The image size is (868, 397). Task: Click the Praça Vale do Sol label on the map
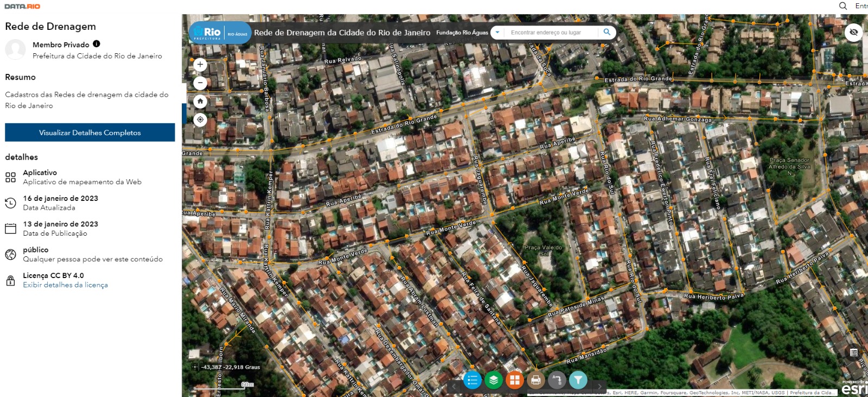pos(543,250)
